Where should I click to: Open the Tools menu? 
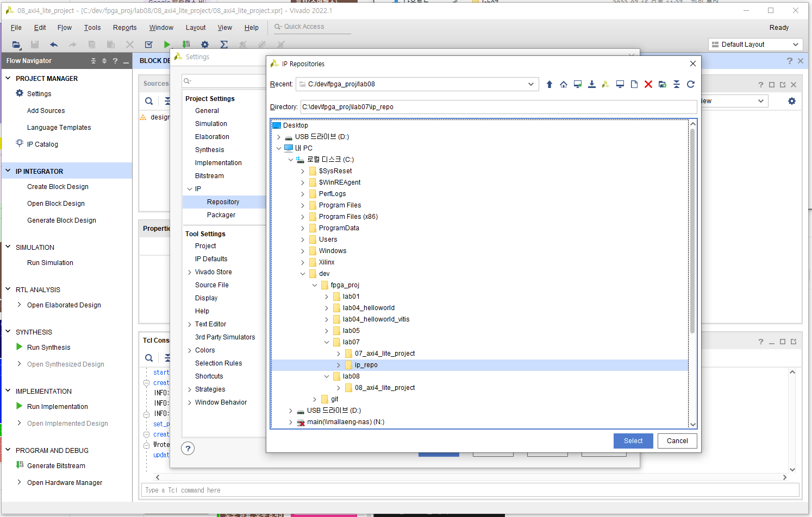point(92,28)
